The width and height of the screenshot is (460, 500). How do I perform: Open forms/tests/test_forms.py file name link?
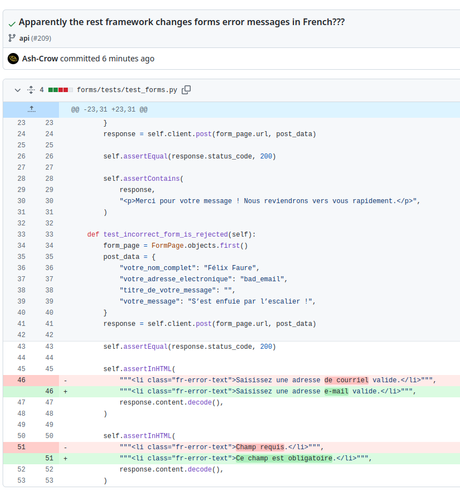point(127,90)
